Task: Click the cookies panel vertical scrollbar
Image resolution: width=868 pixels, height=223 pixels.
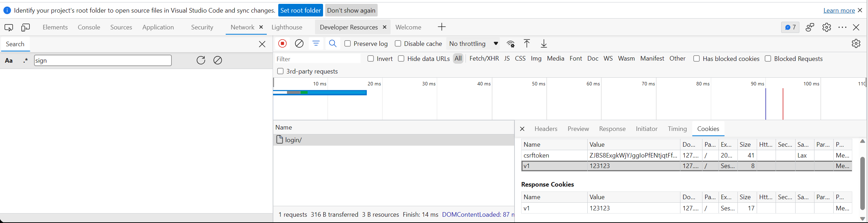Action: (862, 182)
